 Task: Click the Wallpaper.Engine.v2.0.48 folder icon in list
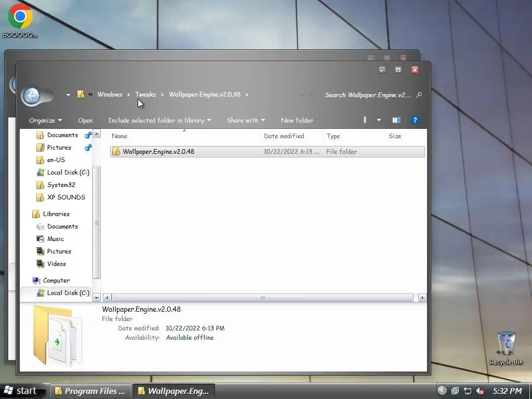pos(116,152)
